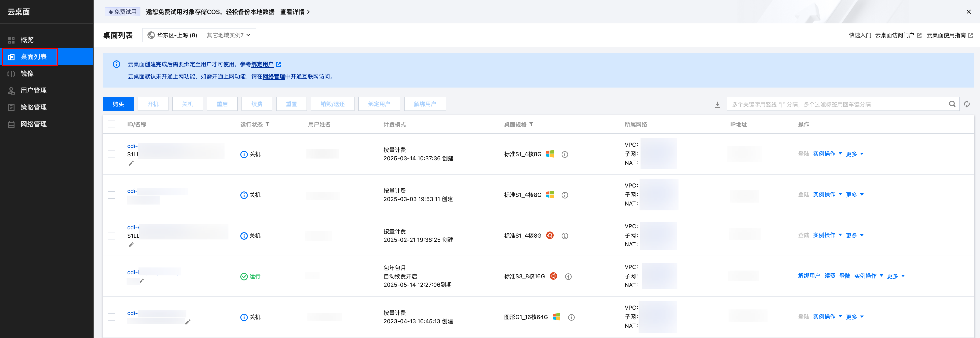Screen dimensions: 980x338
Task: Open 策略管理 policy management
Action: (x=33, y=107)
